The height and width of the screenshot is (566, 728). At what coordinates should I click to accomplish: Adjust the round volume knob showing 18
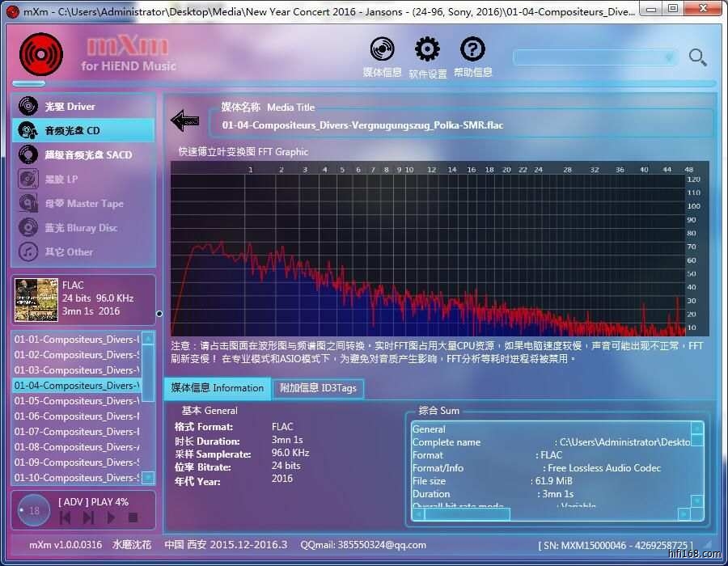point(34,510)
